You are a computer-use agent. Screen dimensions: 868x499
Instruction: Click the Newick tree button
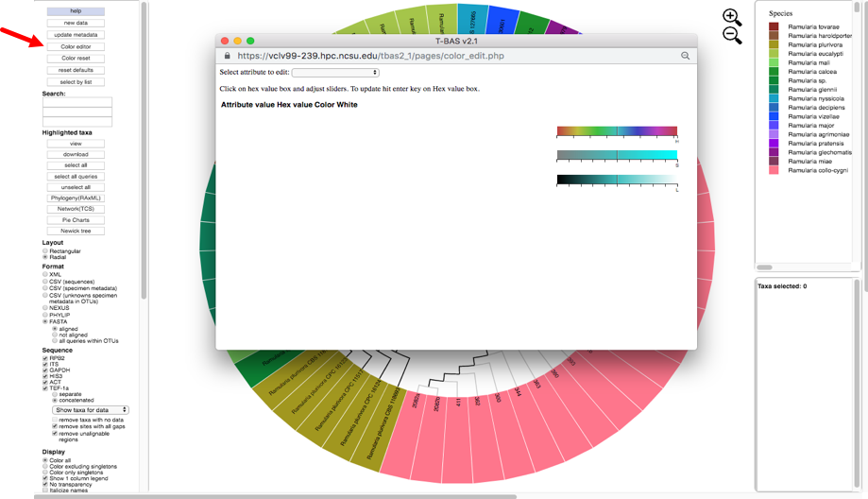coord(76,231)
